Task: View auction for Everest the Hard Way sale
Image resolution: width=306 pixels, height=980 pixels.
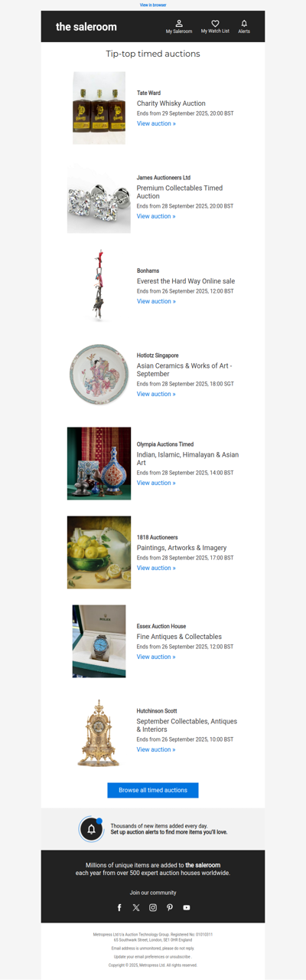Action: [156, 301]
